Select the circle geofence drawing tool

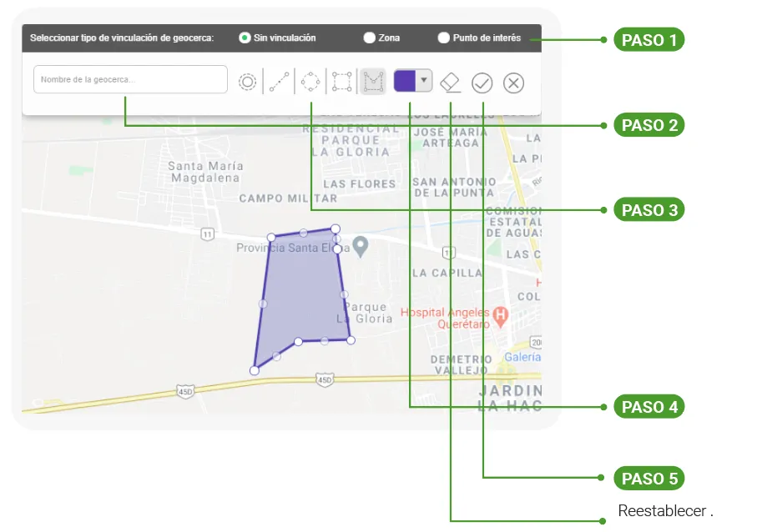coord(247,82)
